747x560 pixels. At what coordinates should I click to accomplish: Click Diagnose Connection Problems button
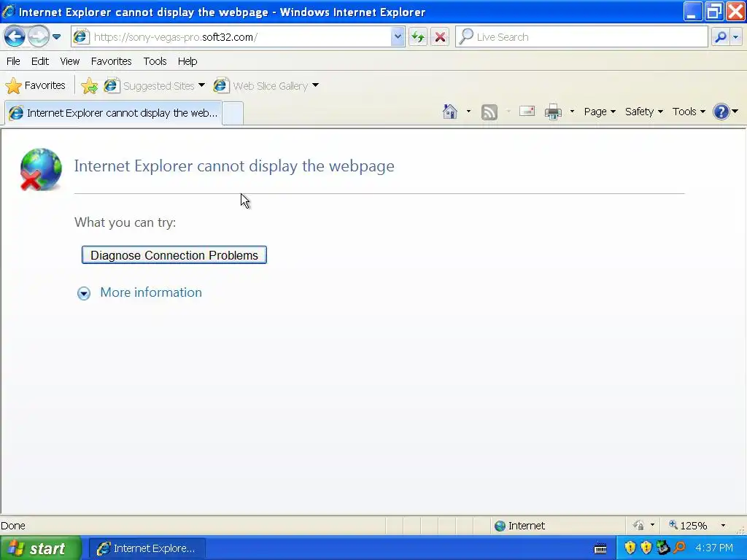click(174, 254)
